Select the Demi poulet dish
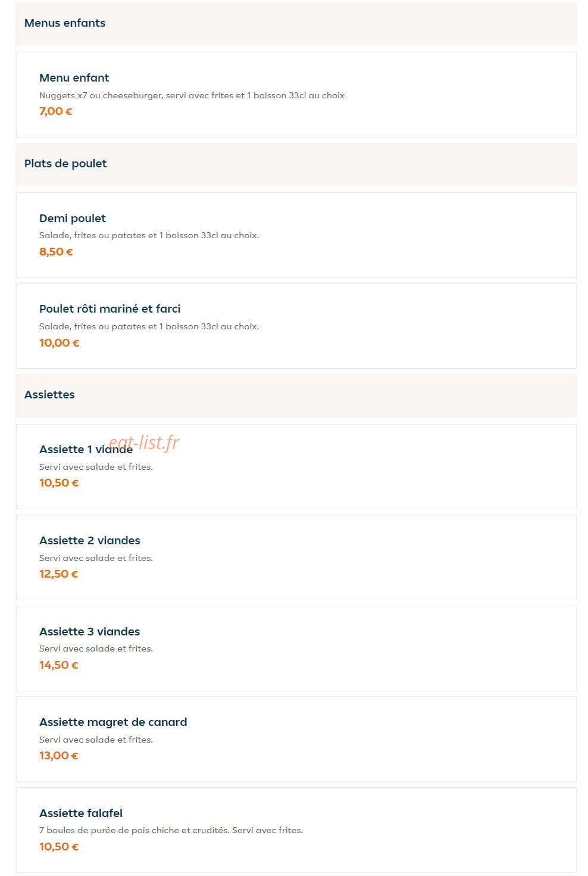The width and height of the screenshot is (588, 876). tap(296, 235)
